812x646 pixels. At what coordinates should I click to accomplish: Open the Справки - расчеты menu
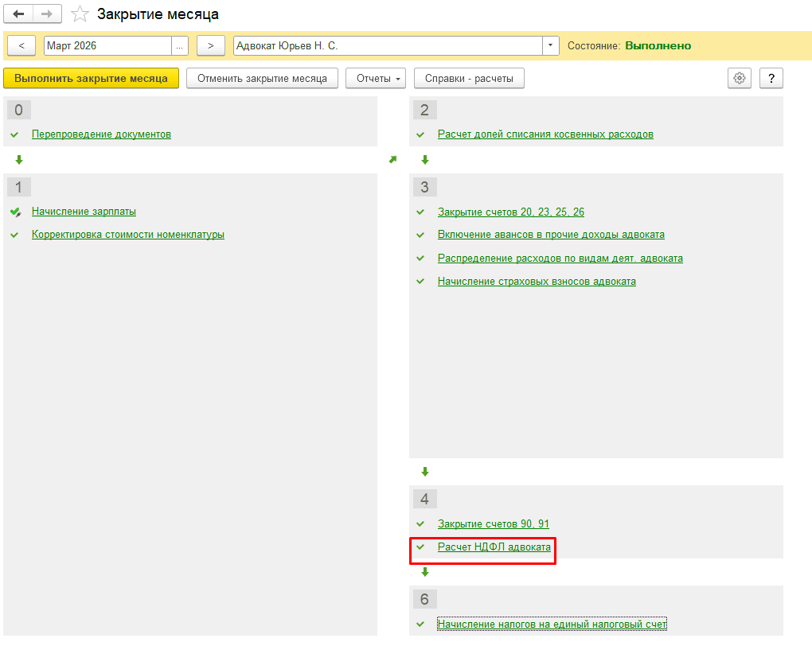[469, 78]
